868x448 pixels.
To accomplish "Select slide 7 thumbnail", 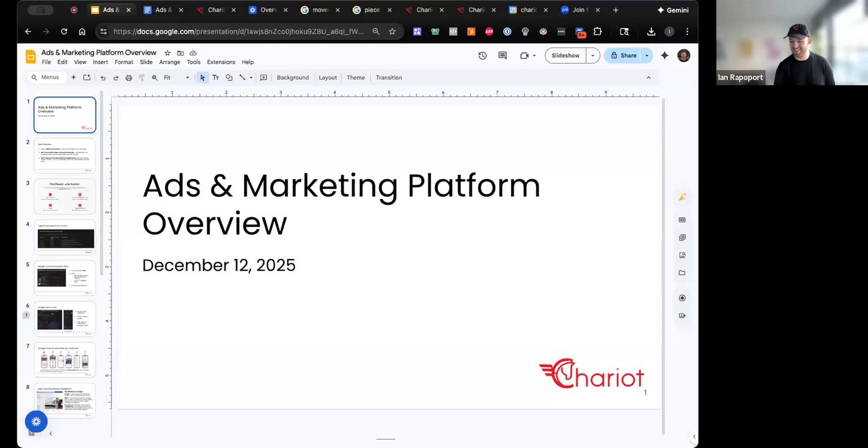I will (x=65, y=359).
